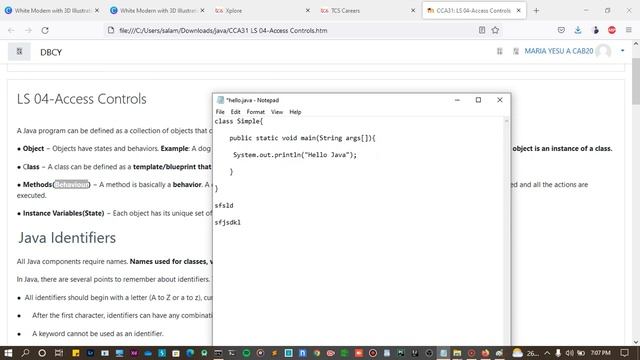Open the Windows Start menu
Image resolution: width=640 pixels, height=360 pixels.
click(x=8, y=353)
